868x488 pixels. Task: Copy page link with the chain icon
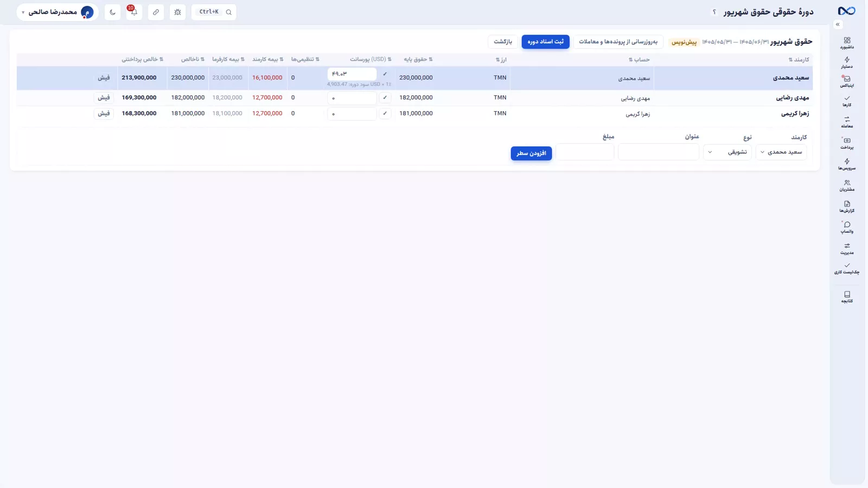tap(156, 12)
